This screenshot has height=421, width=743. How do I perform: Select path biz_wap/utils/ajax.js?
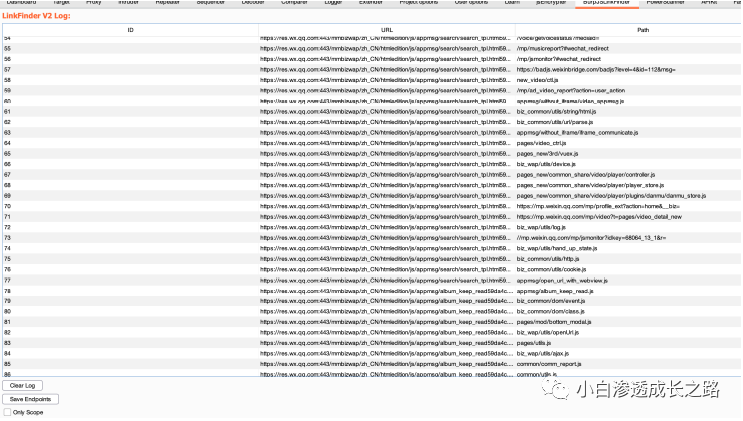(x=543, y=353)
